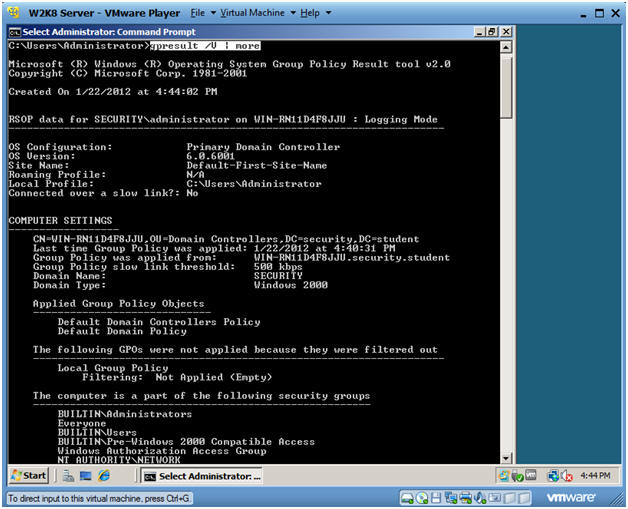
Task: Click the VMware network adapter device icon
Action: tap(451, 498)
